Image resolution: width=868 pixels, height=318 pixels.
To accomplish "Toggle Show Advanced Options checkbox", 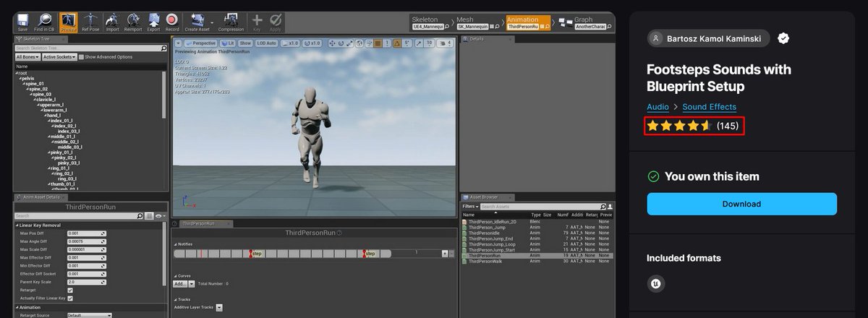I will point(82,57).
